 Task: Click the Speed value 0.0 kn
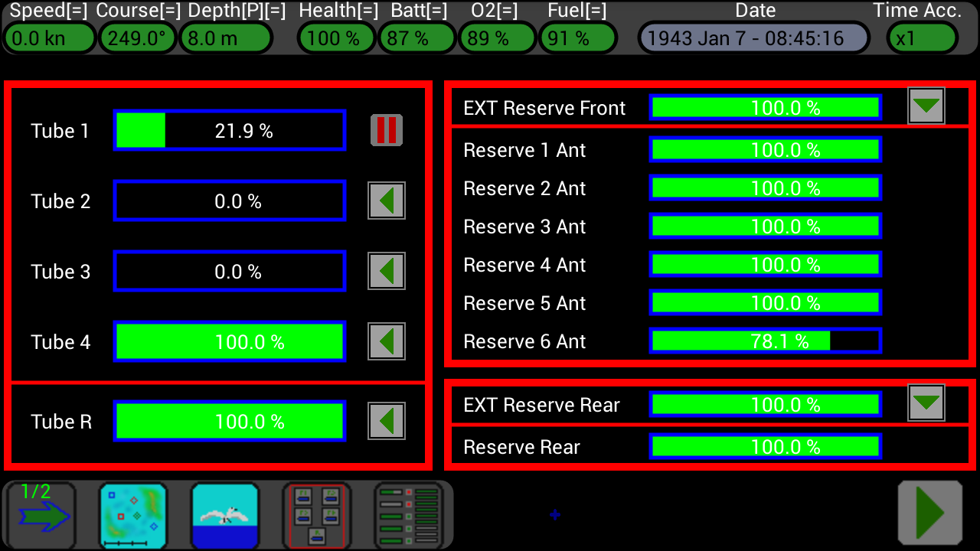pyautogui.click(x=50, y=38)
